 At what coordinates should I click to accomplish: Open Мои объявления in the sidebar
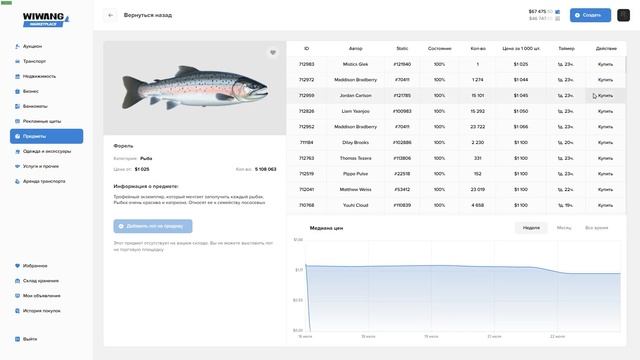(x=42, y=296)
